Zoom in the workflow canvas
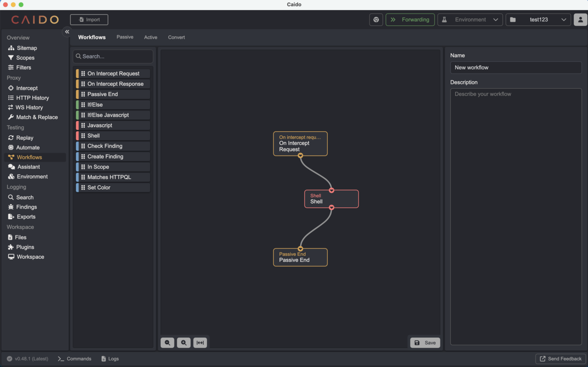This screenshot has width=588, height=367. pos(184,343)
